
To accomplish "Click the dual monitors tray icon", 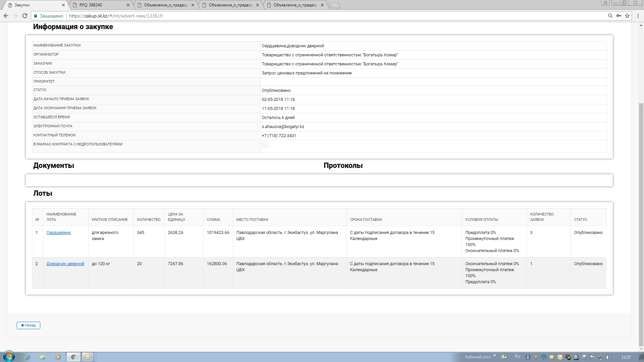I will coord(568,357).
